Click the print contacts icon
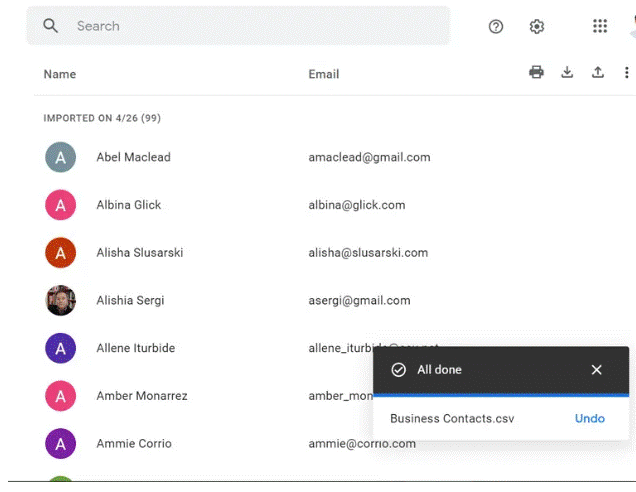 (x=537, y=72)
